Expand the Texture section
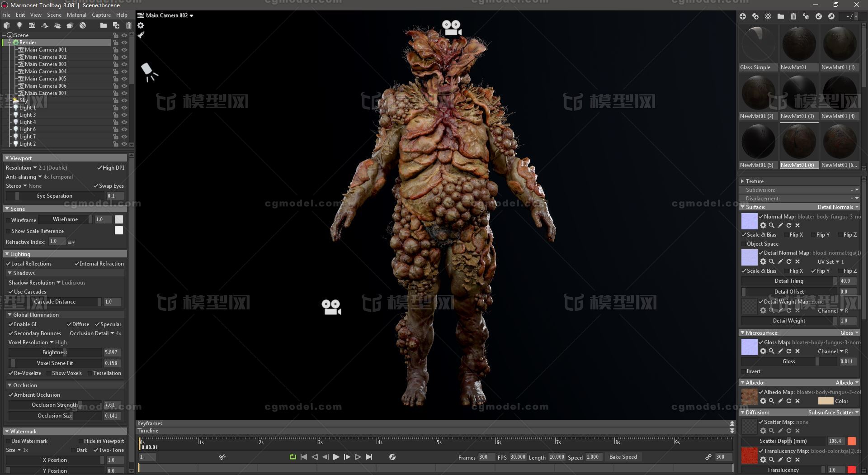 tap(742, 181)
